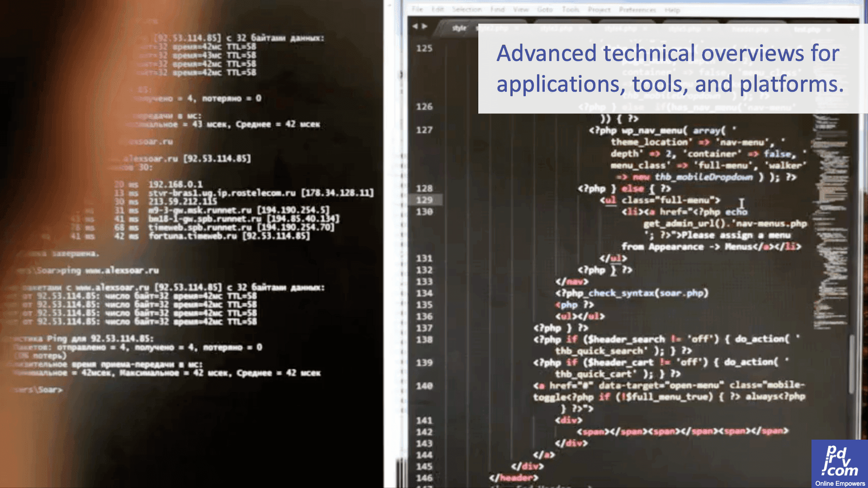Click line number 131 in the gutter
This screenshot has height=488, width=868.
[424, 258]
